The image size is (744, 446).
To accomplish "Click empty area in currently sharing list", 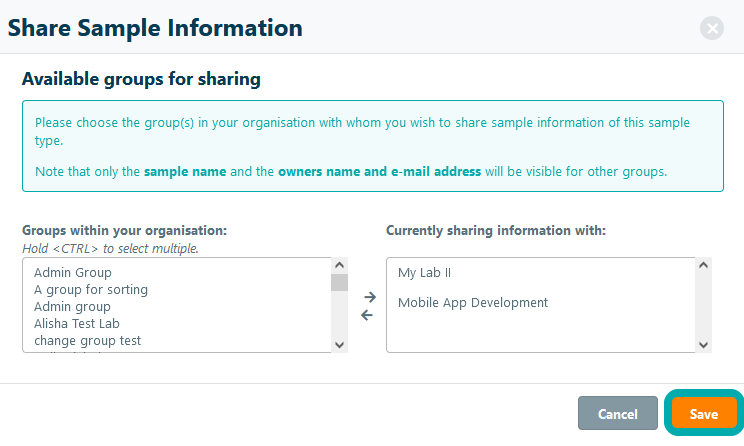I will click(x=540, y=333).
